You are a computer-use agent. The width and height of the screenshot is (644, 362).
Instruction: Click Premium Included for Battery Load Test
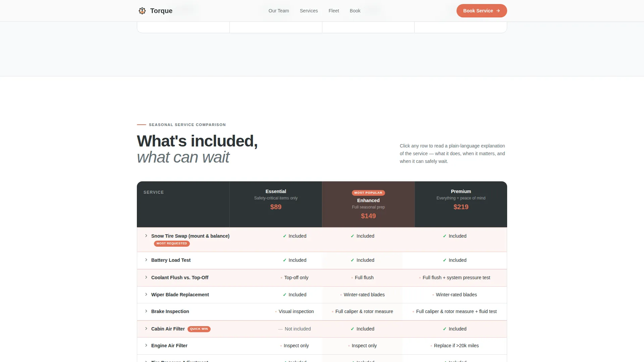pos(454,260)
